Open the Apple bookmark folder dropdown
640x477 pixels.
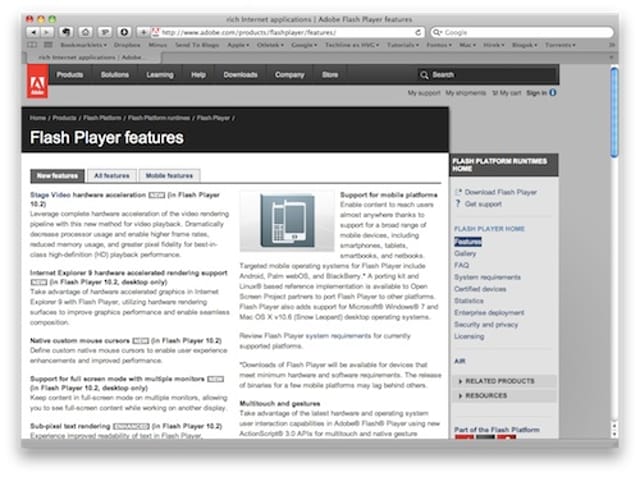[238, 45]
